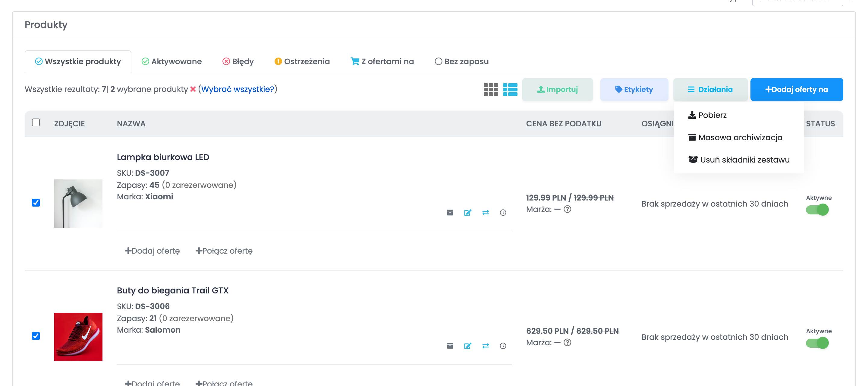Viewport: 868px width, 386px height.
Task: Open Lampka biurkowa LED product thumbnail
Action: pos(78,203)
